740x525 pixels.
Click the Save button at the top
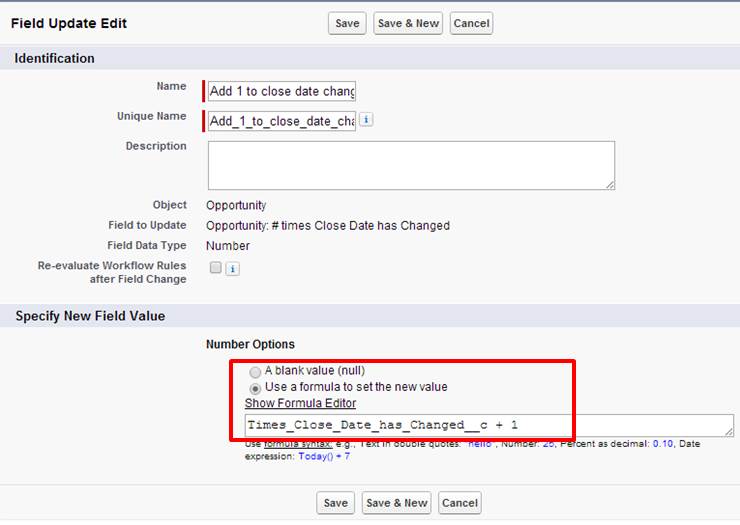click(x=347, y=23)
